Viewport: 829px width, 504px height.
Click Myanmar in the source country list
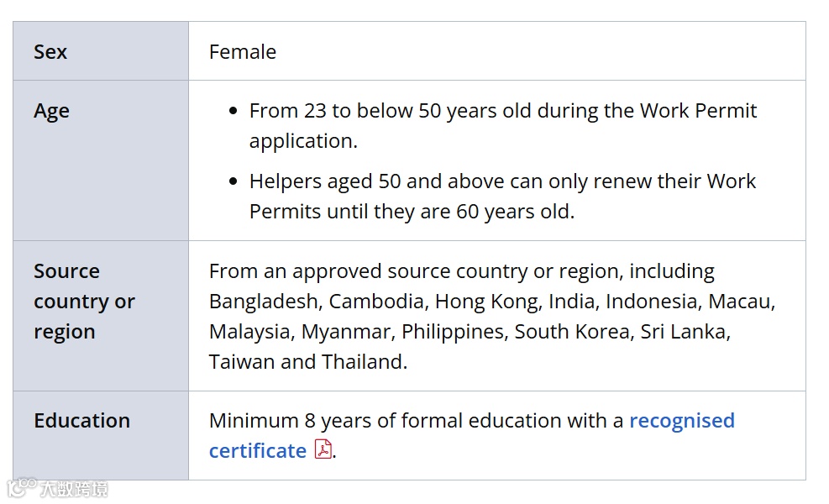tap(345, 332)
